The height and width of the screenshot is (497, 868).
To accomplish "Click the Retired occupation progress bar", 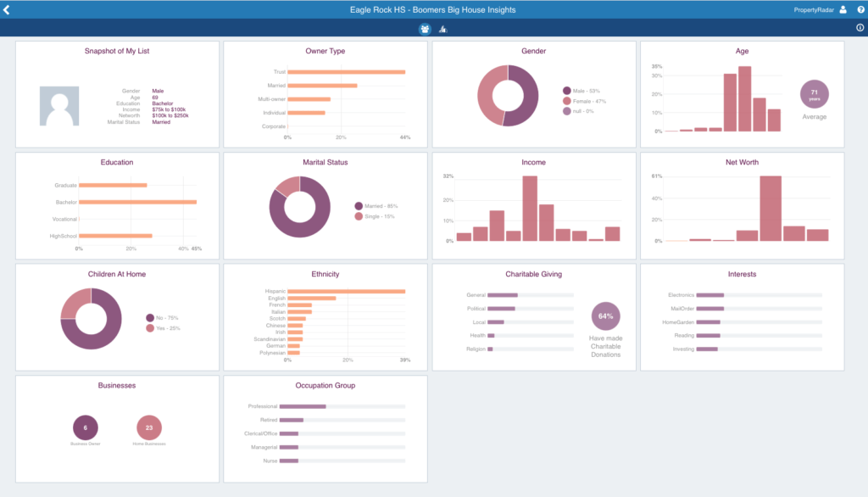I will click(x=342, y=420).
